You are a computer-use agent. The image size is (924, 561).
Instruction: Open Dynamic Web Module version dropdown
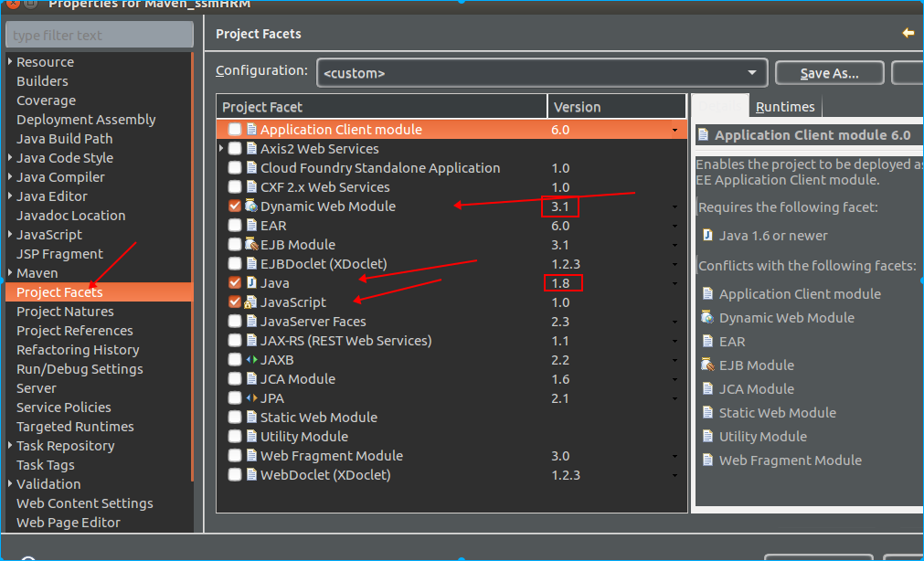point(674,206)
